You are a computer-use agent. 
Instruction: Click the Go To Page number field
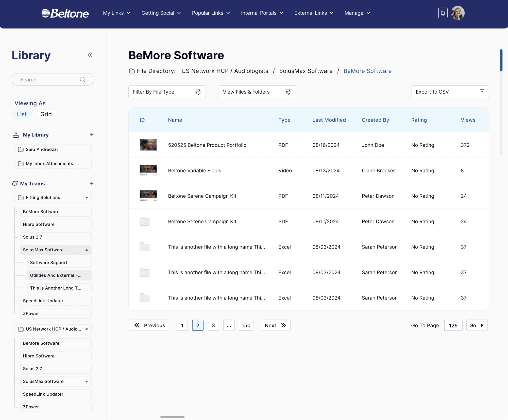pos(453,325)
